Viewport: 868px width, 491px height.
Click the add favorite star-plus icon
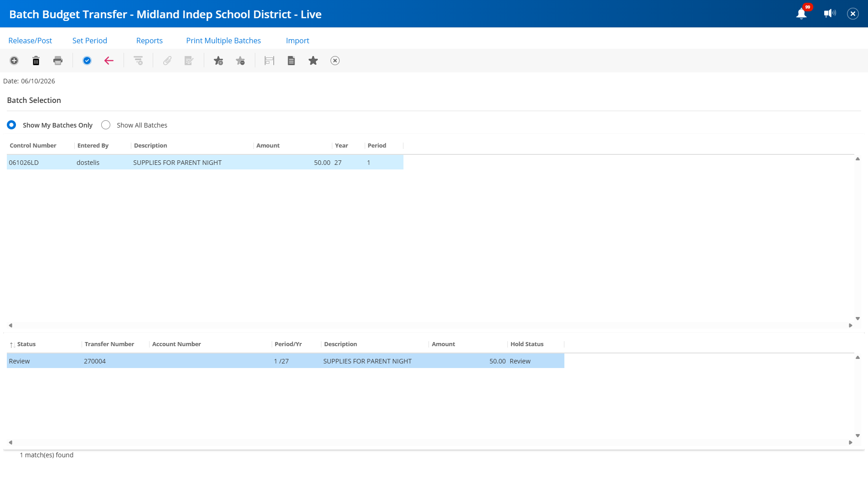[x=218, y=61]
